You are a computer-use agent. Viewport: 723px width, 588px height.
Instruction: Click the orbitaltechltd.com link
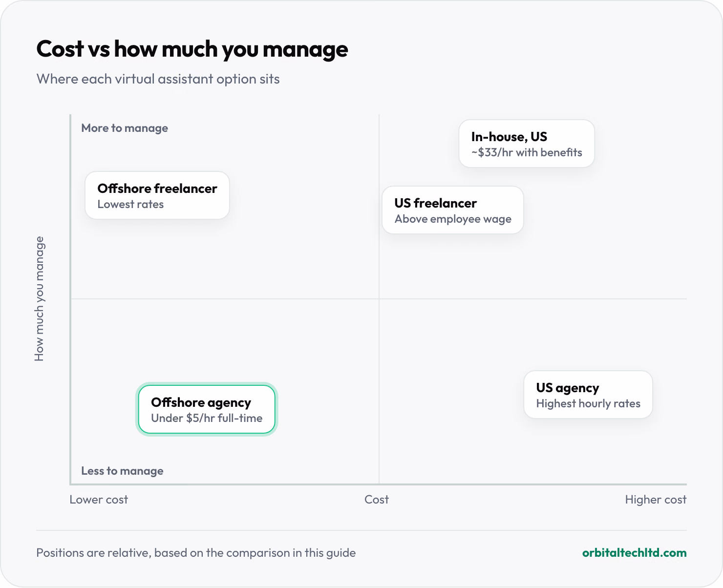click(x=634, y=553)
